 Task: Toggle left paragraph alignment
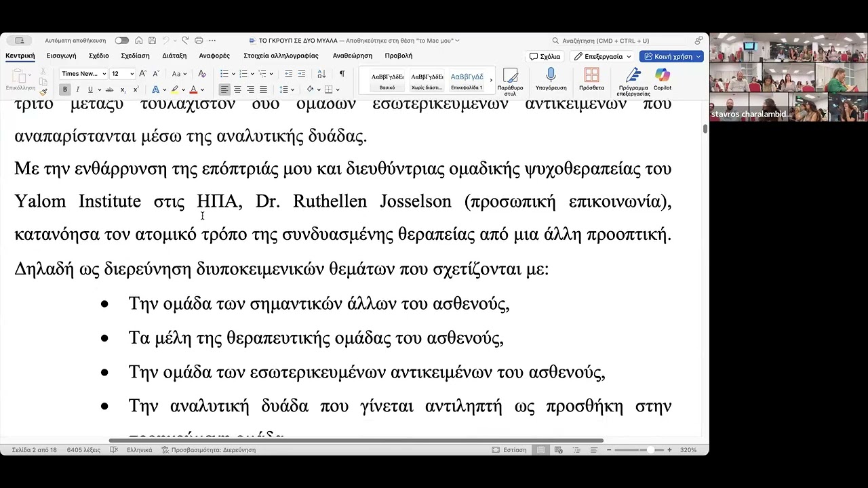(x=224, y=89)
